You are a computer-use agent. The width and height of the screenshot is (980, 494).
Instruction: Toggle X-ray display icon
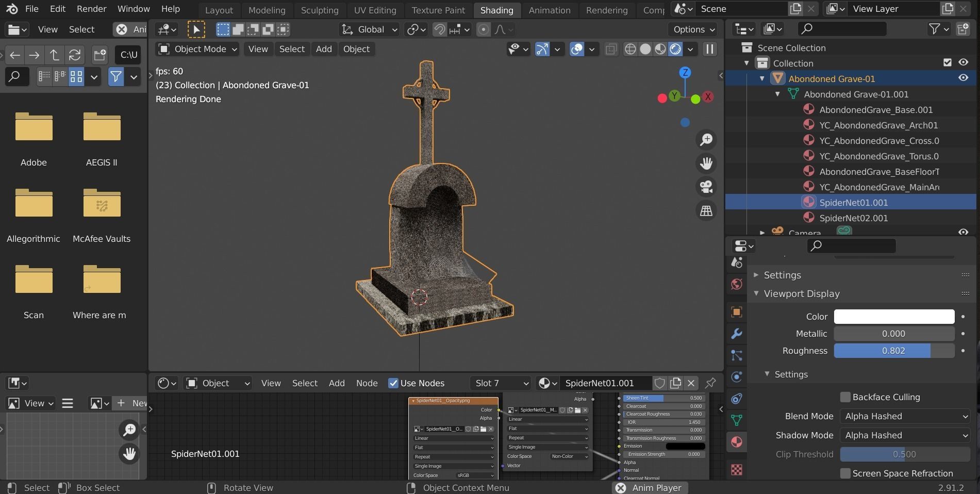click(611, 49)
